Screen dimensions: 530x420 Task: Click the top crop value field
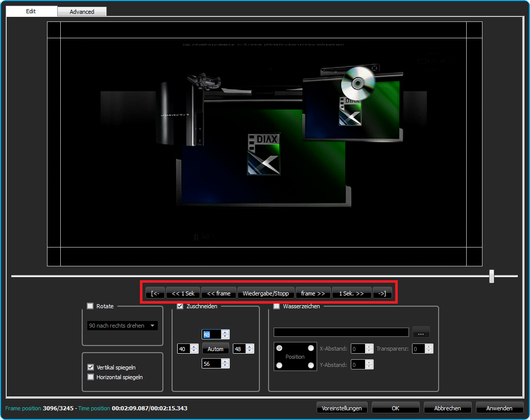point(211,334)
